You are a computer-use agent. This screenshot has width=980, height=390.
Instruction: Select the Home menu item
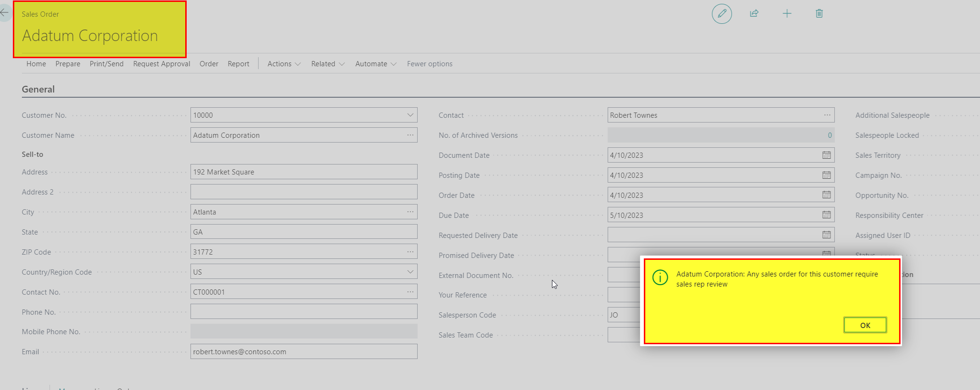36,64
